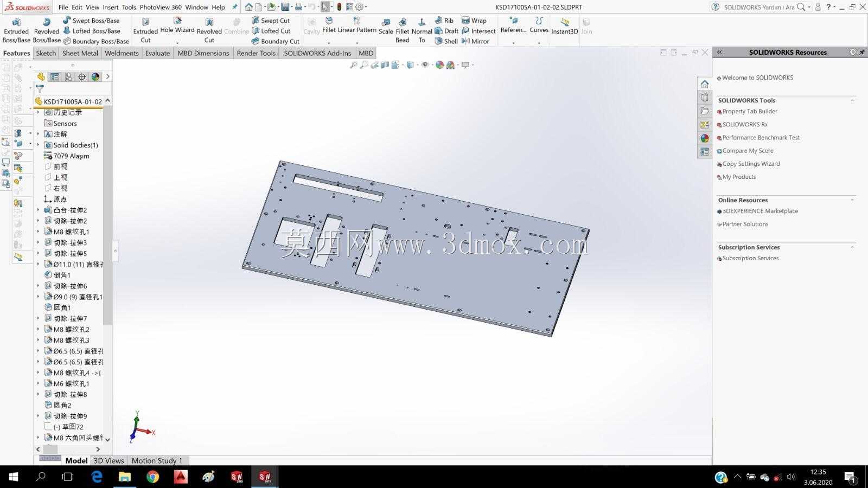Select the Fillet tool
This screenshot has height=488, width=868.
pyautogui.click(x=329, y=25)
